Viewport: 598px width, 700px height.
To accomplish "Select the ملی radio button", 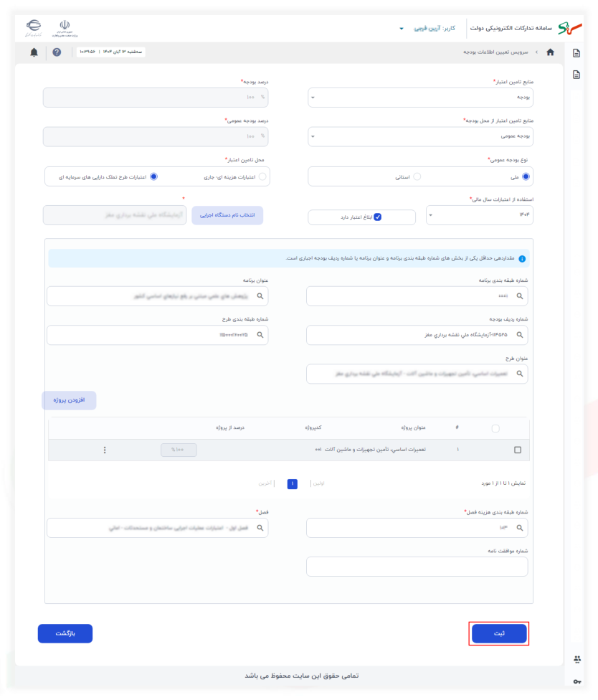I will coord(526,176).
